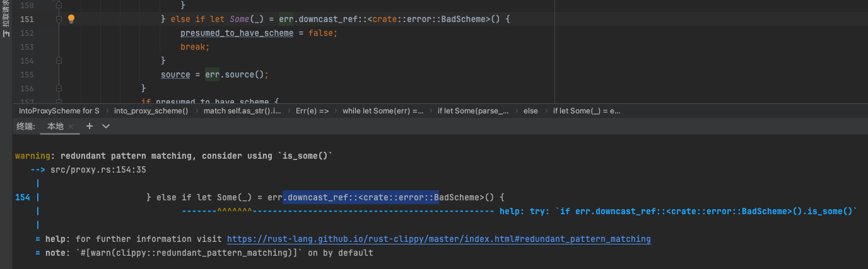This screenshot has width=868, height=269.
Task: Expand the terminal options dropdown arrow
Action: (106, 126)
